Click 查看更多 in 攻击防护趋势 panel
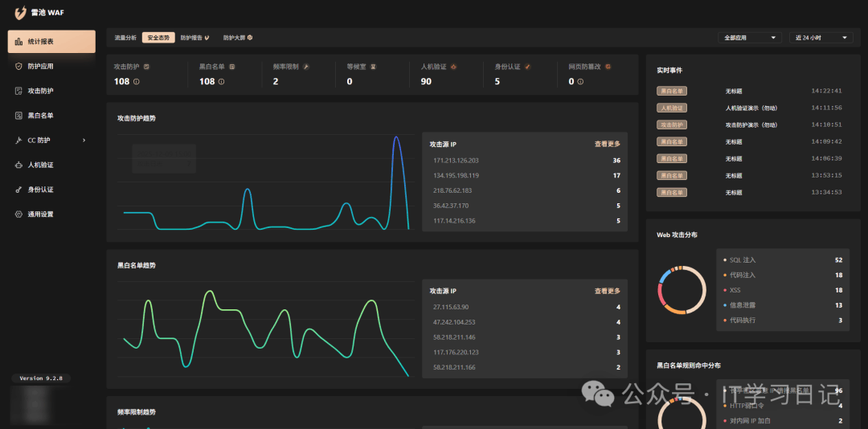This screenshot has width=868, height=429. pyautogui.click(x=607, y=145)
